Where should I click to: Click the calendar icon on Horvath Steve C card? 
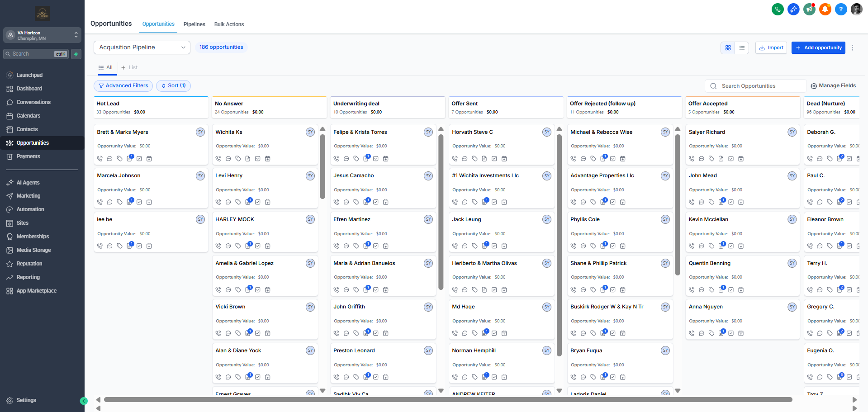coord(504,159)
